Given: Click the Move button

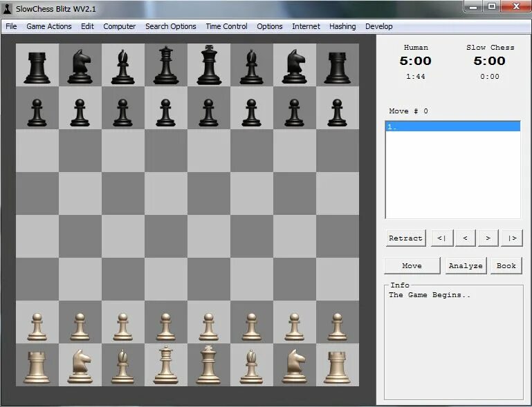Looking at the screenshot, I should click(412, 265).
